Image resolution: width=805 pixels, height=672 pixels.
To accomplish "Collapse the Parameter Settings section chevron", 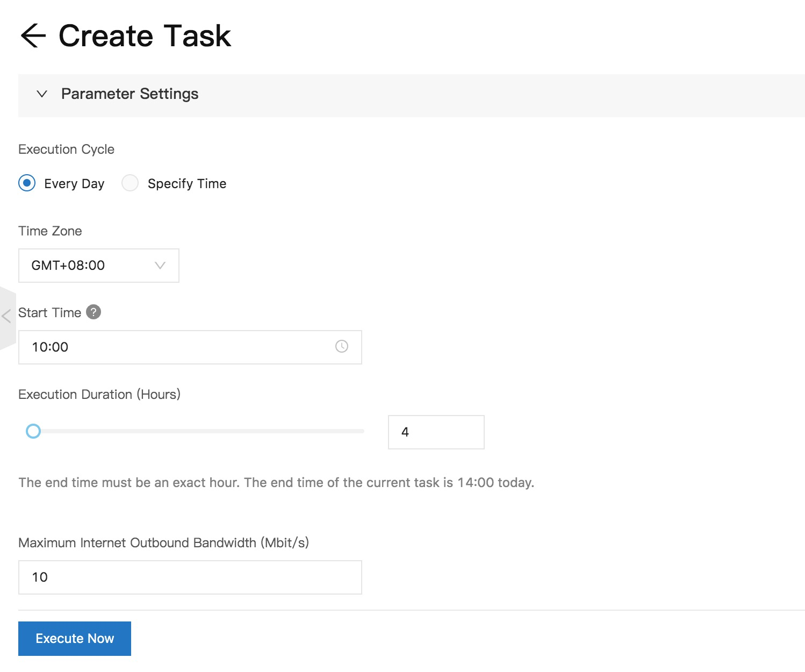I will [x=41, y=94].
